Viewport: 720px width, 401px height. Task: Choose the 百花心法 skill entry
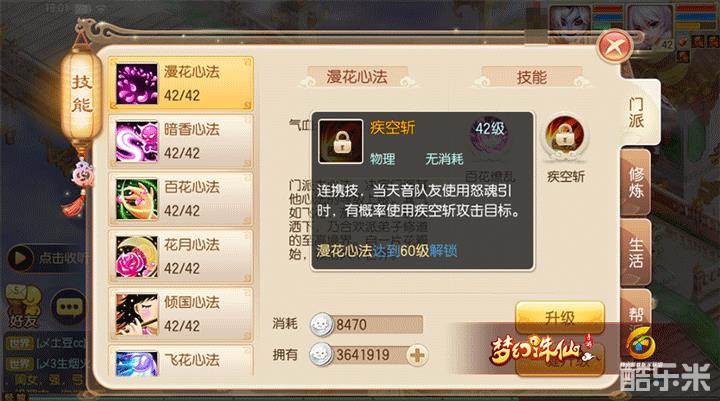181,199
